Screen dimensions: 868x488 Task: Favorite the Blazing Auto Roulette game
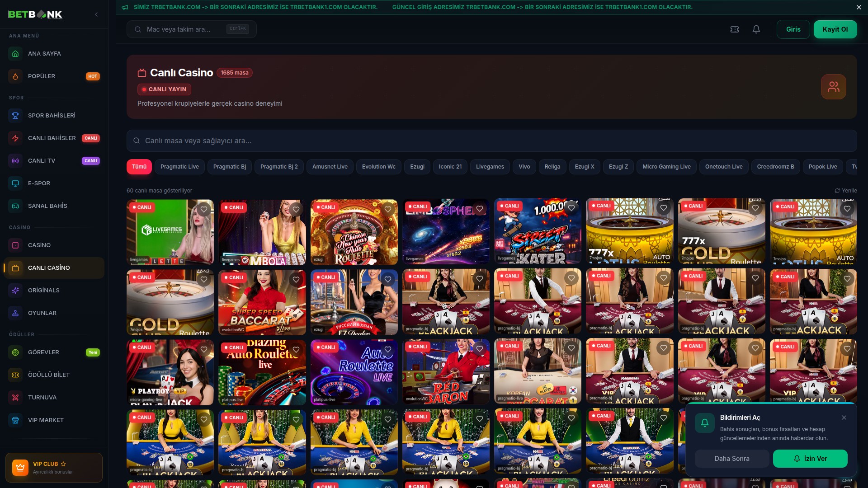[296, 349]
